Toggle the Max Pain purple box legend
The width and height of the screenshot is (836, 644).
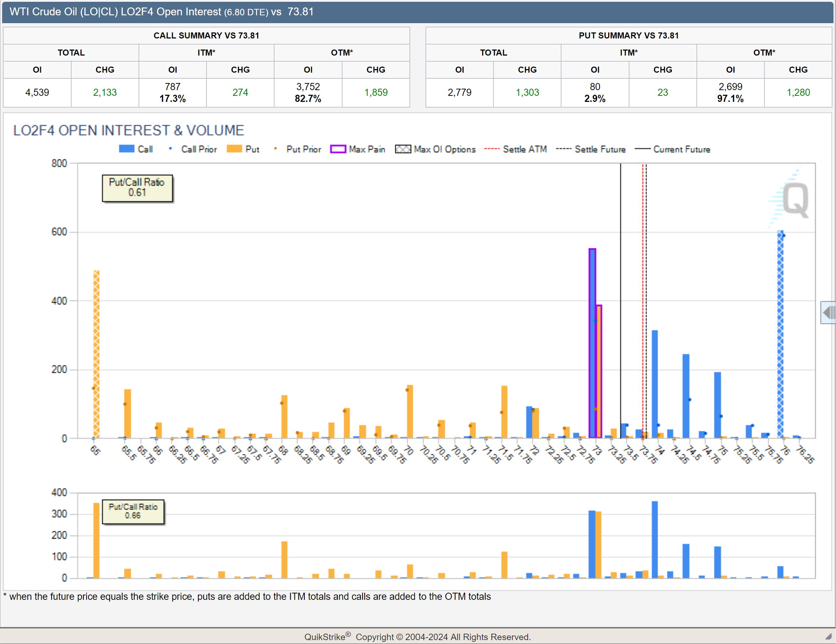pos(338,149)
